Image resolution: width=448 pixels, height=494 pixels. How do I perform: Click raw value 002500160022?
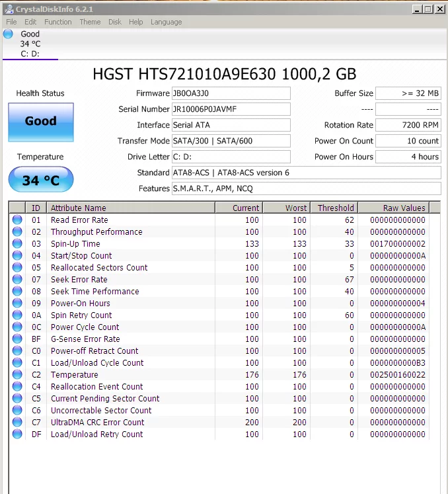coord(398,374)
